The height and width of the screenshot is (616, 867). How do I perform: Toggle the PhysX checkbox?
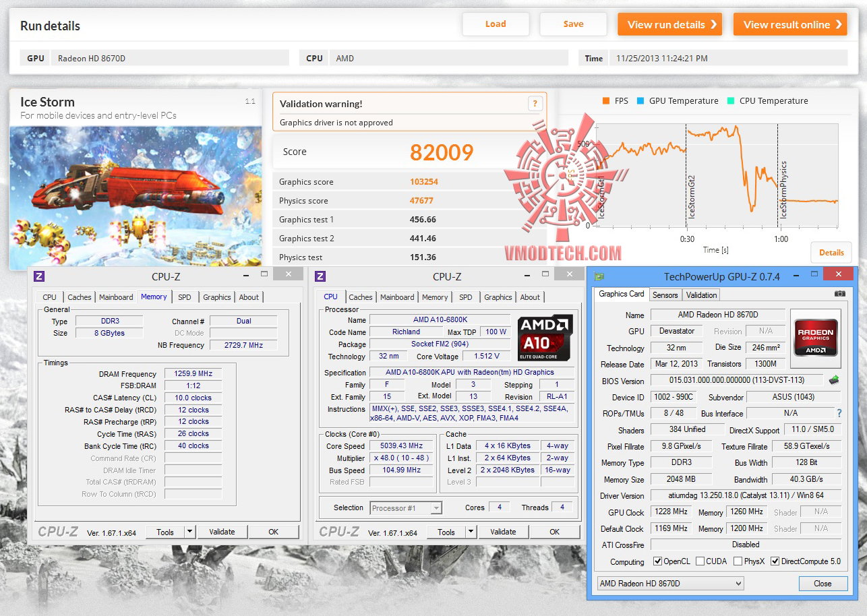(x=738, y=561)
